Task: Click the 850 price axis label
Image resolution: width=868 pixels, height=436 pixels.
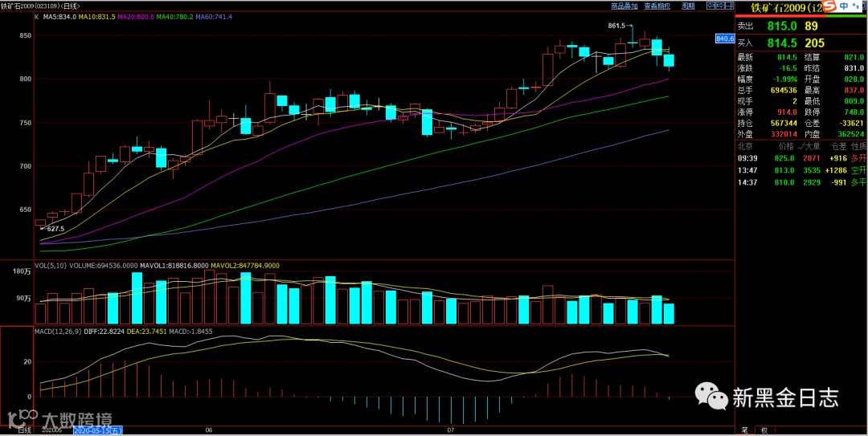Action: coord(26,35)
